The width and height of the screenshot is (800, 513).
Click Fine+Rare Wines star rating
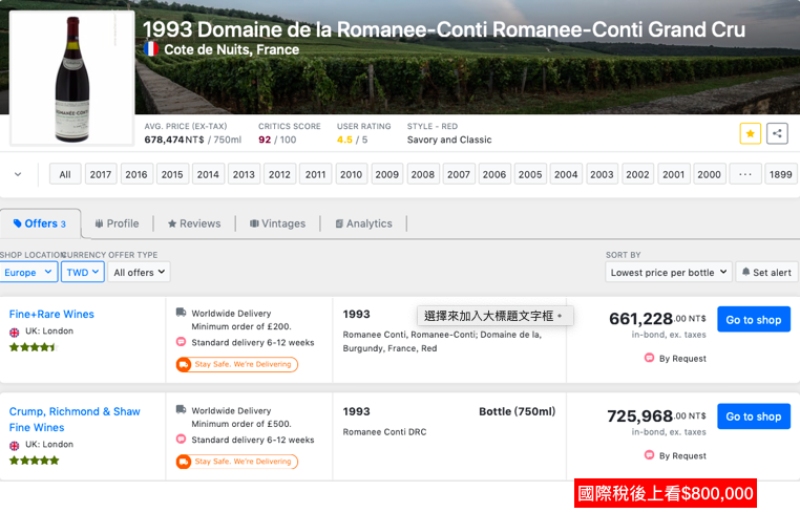pyautogui.click(x=33, y=348)
